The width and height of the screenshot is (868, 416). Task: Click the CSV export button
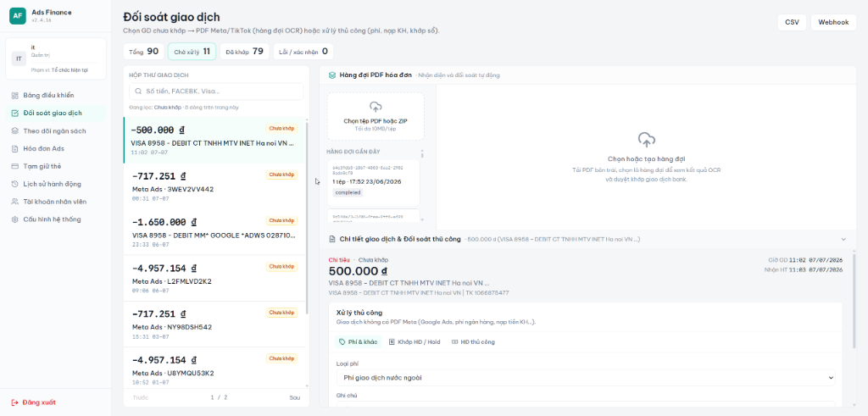pos(792,22)
